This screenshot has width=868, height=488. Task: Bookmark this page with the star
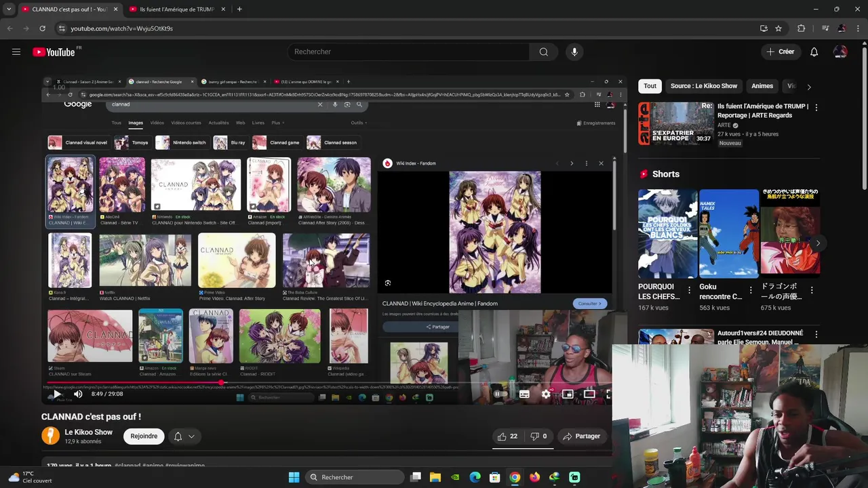click(x=778, y=28)
